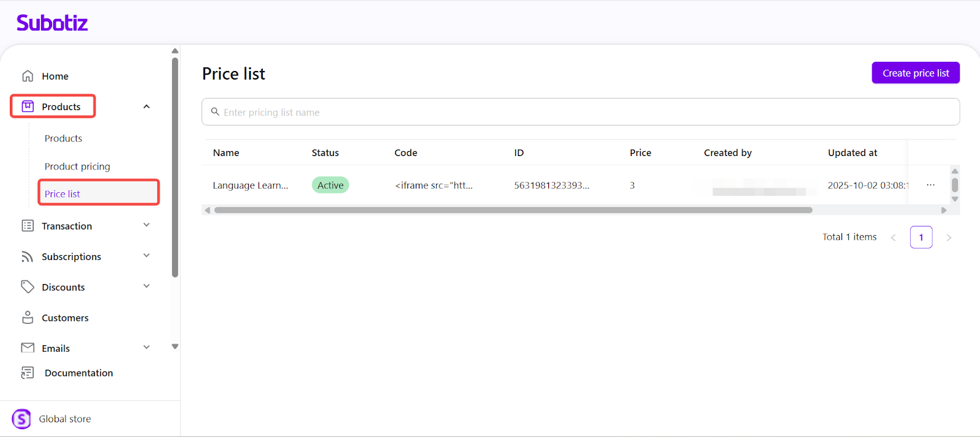Expand the Discounts section chevron

coord(146,286)
